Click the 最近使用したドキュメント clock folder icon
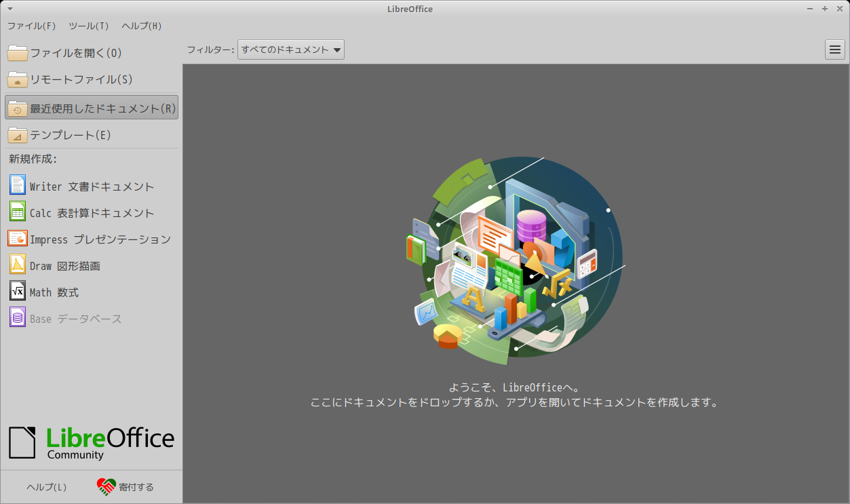Image resolution: width=850 pixels, height=504 pixels. (18, 109)
